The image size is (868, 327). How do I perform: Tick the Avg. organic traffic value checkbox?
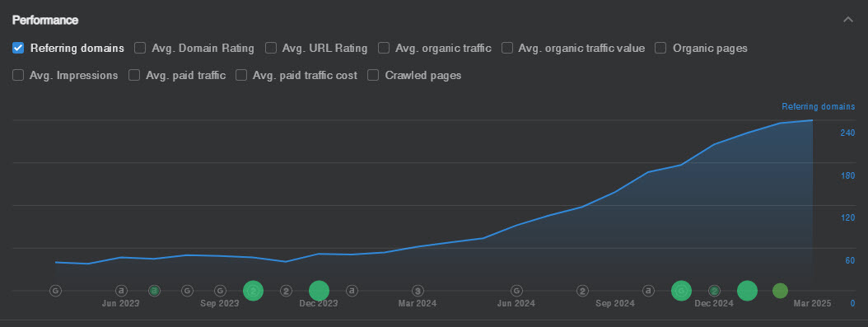pyautogui.click(x=507, y=48)
